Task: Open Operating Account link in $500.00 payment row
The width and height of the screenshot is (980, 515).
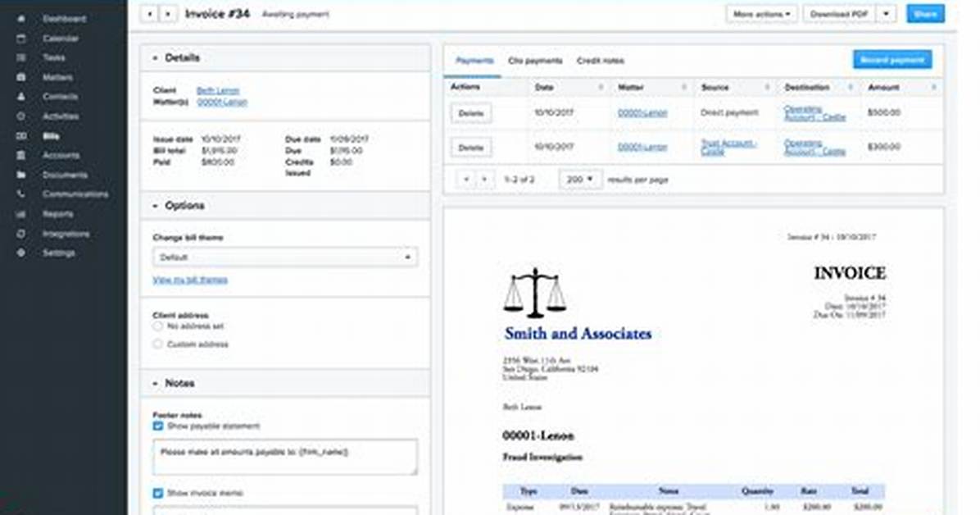Action: tap(814, 113)
